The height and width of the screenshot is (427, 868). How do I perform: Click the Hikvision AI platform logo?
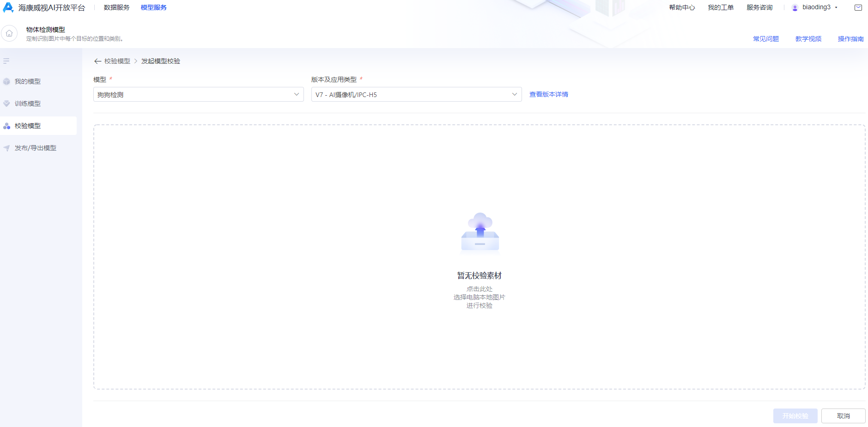tap(8, 7)
